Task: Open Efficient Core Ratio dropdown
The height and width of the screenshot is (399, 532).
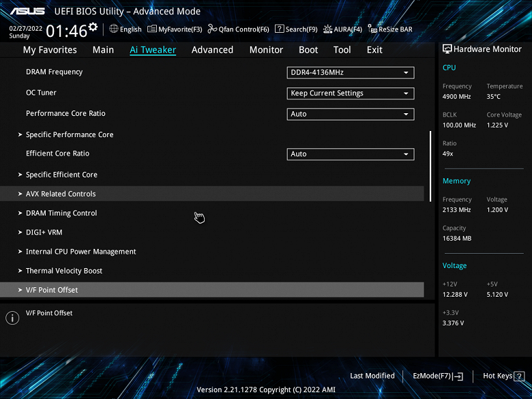Action: pyautogui.click(x=351, y=154)
